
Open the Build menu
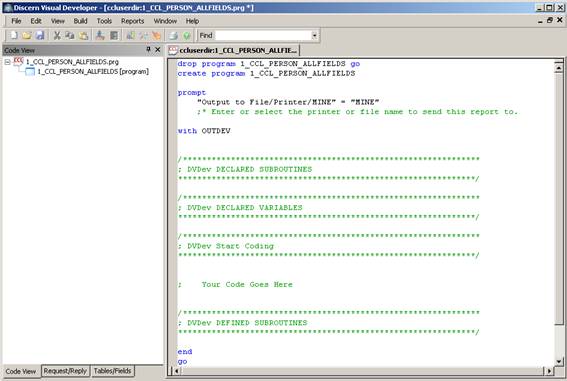[x=80, y=21]
